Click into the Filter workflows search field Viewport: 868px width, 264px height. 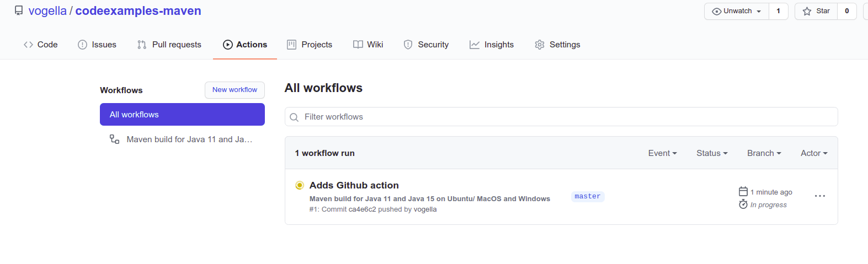pyautogui.click(x=568, y=117)
